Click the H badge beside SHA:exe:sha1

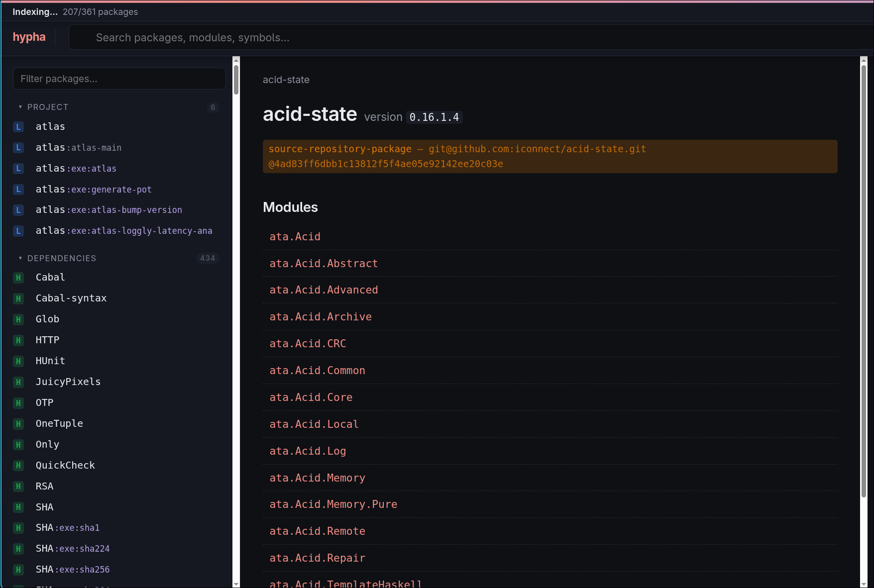(18, 528)
